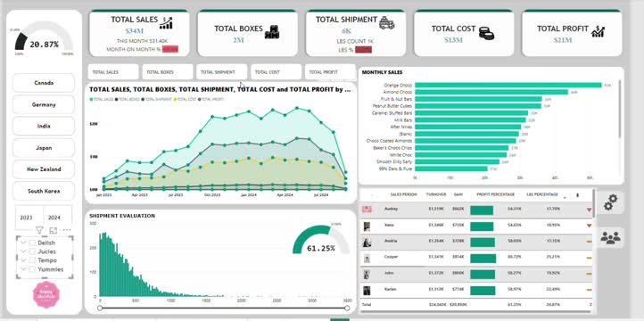Click the people group icon
Screen dimensions: 644x321
[610, 238]
